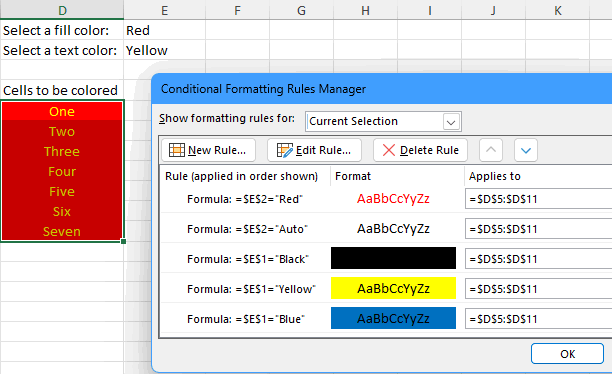
Task: Click the Conditional Formatting Rules Manager title bar
Action: [382, 89]
